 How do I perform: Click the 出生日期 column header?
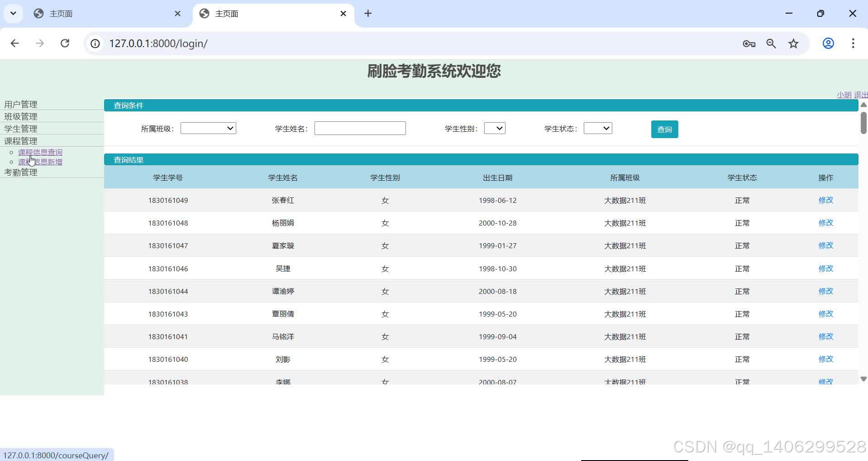tap(497, 178)
